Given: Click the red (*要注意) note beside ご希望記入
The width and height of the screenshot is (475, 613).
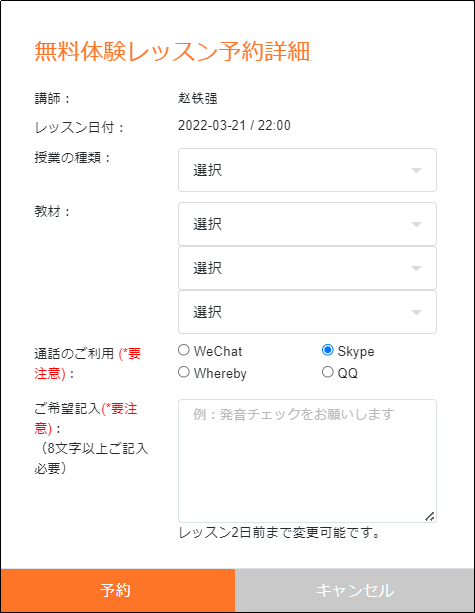Looking at the screenshot, I should pyautogui.click(x=86, y=419).
